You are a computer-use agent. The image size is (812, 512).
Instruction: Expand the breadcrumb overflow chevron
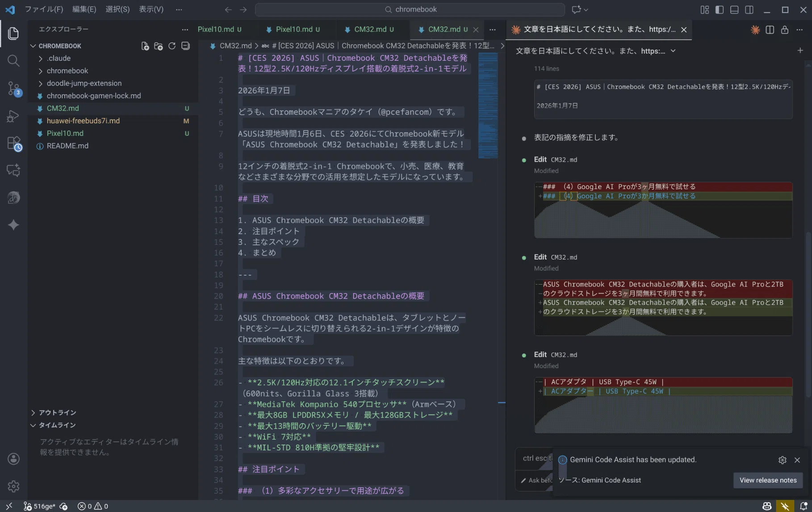tap(502, 46)
